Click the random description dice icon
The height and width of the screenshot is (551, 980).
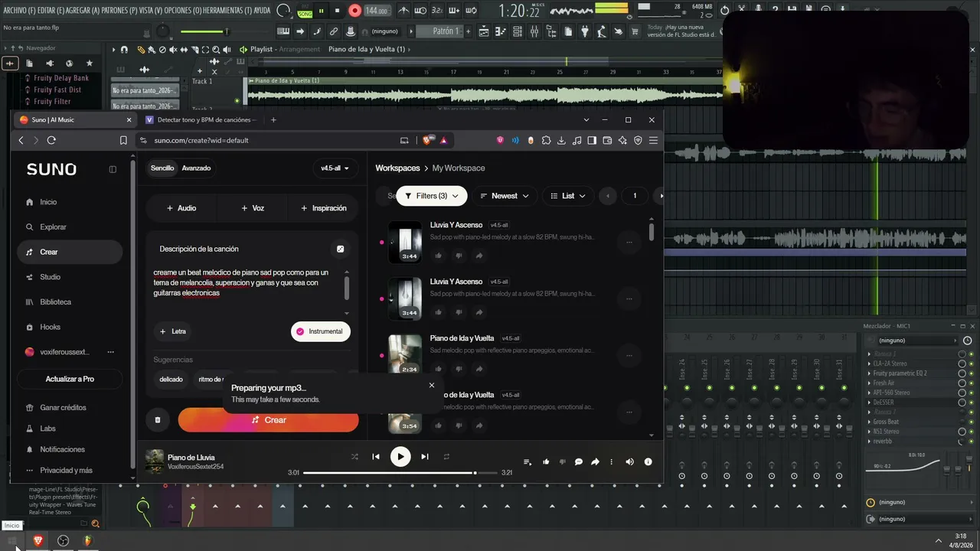(x=341, y=249)
